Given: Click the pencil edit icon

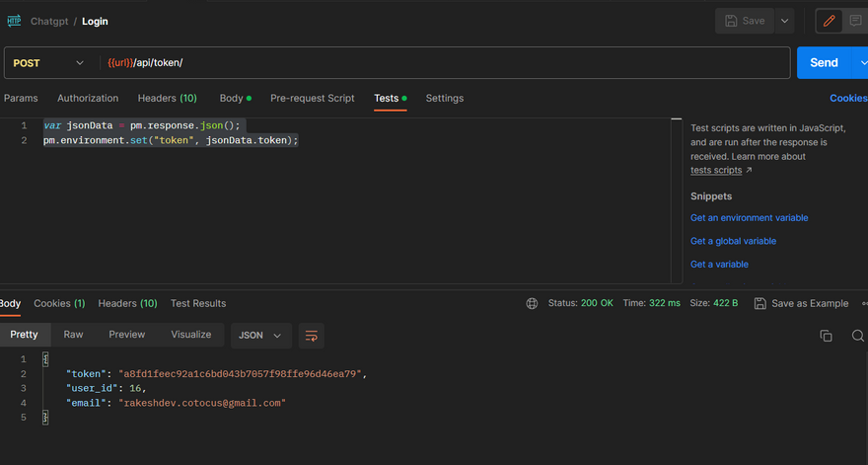Looking at the screenshot, I should pyautogui.click(x=831, y=21).
